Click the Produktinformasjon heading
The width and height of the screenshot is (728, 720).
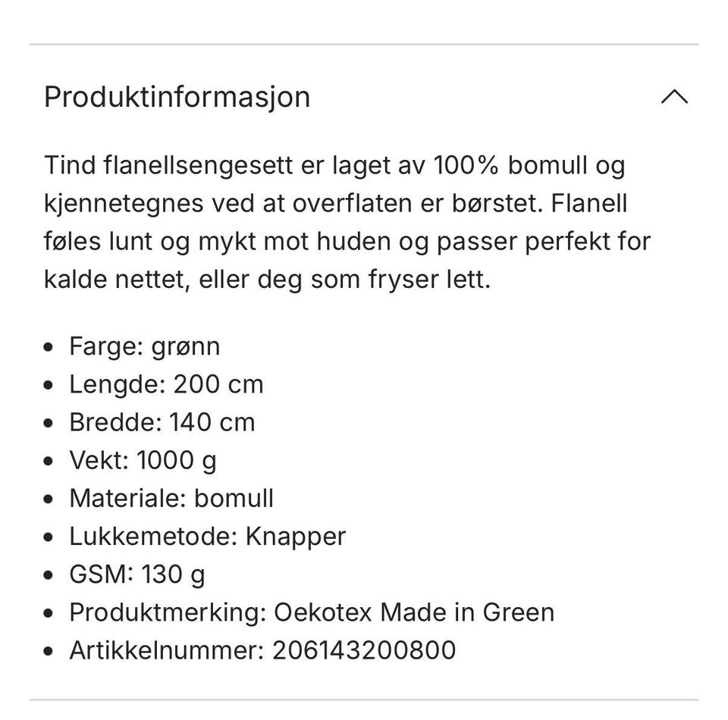(177, 97)
